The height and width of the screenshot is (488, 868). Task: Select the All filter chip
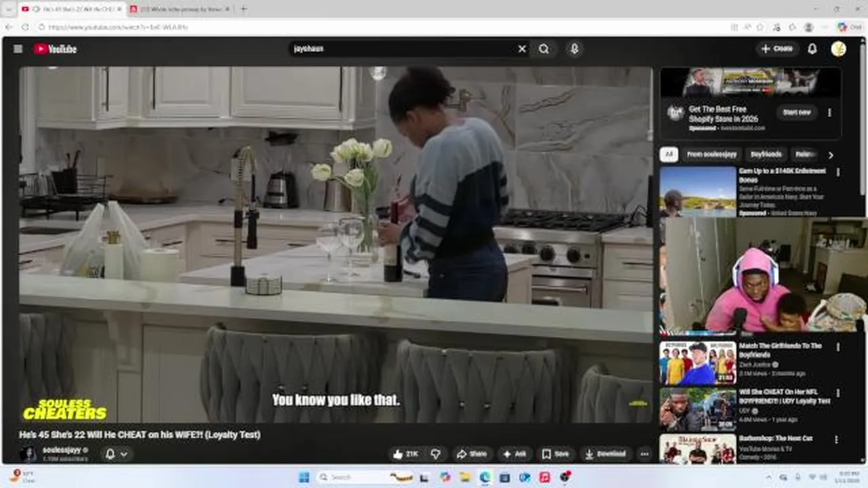(669, 155)
